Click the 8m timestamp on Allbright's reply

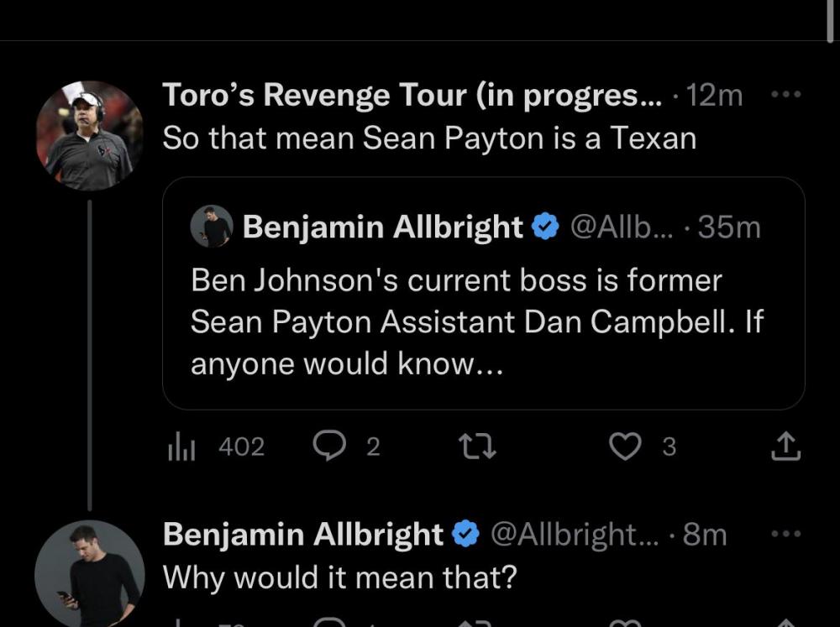click(705, 534)
